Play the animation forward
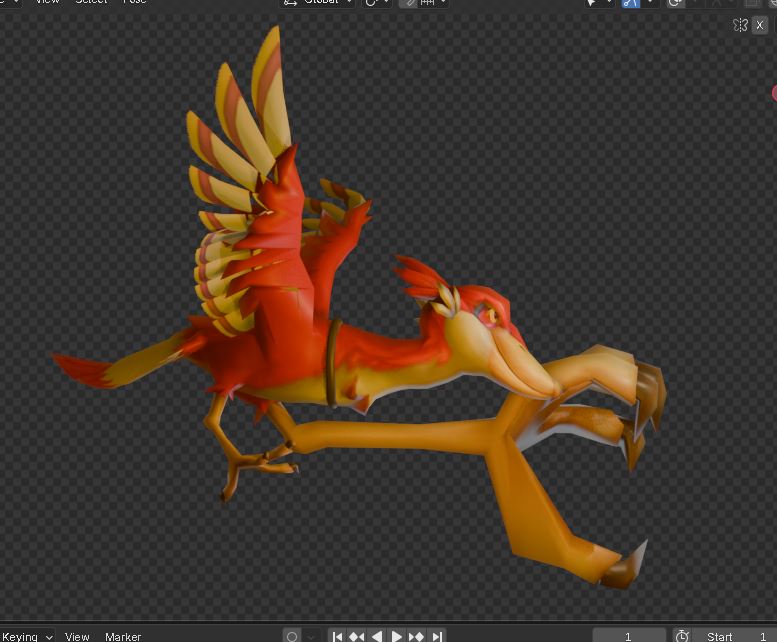Image resolution: width=777 pixels, height=642 pixels. [x=396, y=636]
